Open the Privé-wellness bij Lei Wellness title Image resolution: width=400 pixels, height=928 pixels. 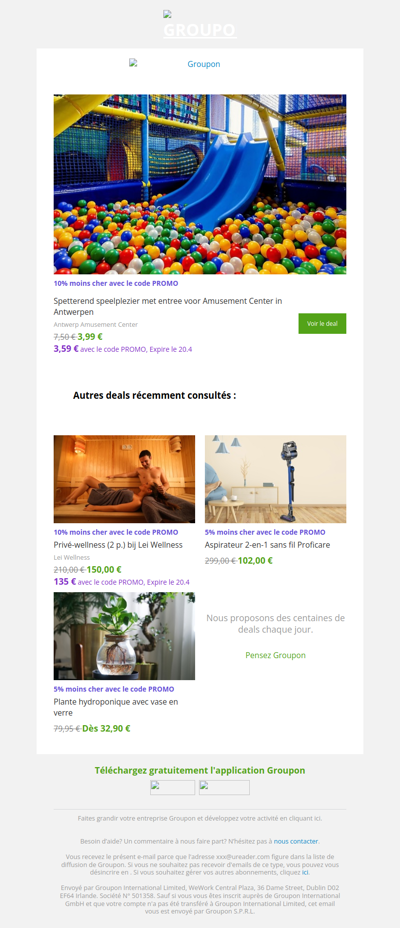coord(118,544)
